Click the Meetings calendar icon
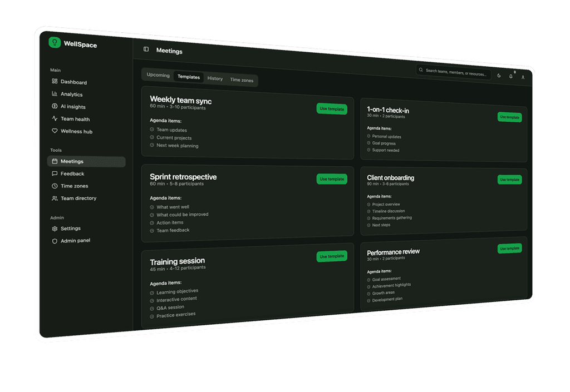The height and width of the screenshot is (392, 570). [x=55, y=161]
